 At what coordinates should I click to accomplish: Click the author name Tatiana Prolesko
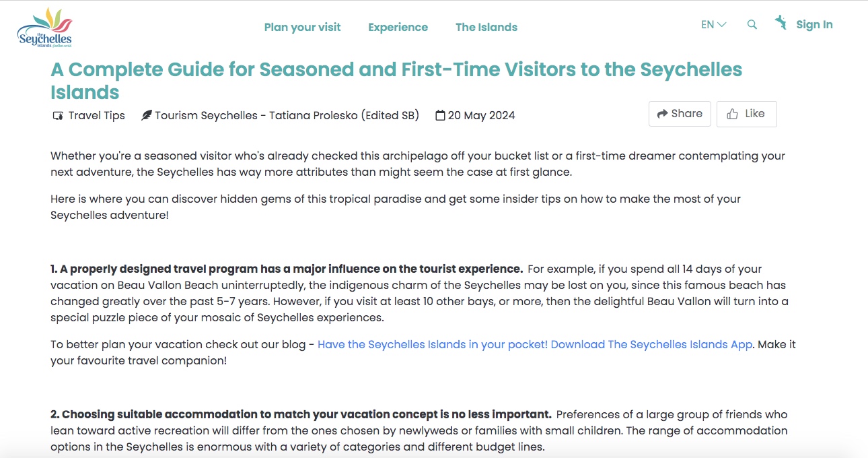(x=314, y=116)
